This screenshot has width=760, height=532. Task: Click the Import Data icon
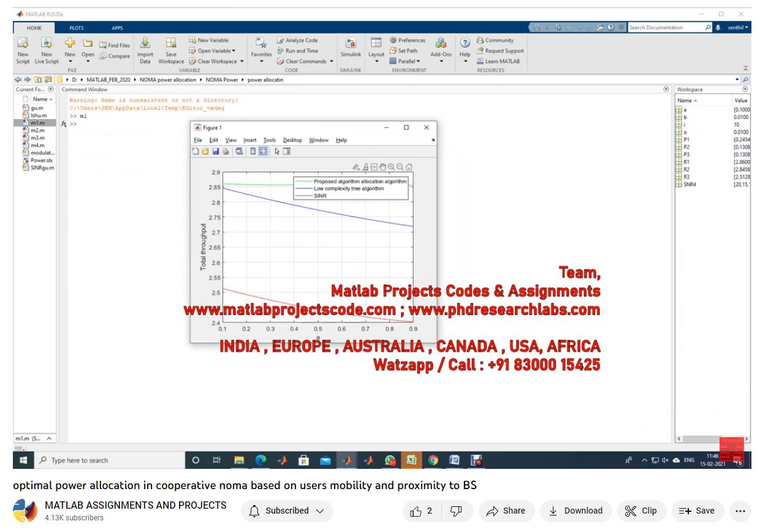click(x=145, y=44)
